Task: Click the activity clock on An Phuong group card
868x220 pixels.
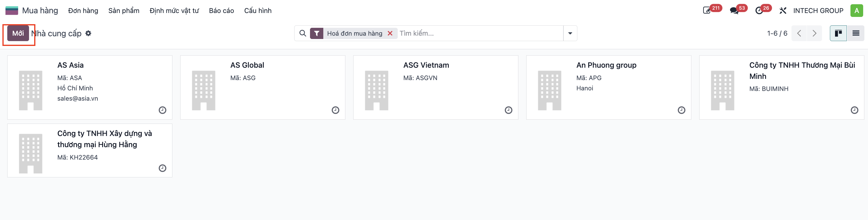Action: [x=681, y=110]
